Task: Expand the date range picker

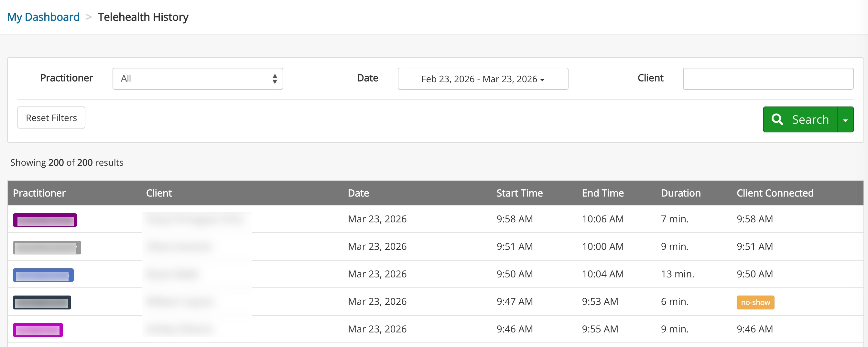Action: pyautogui.click(x=483, y=79)
